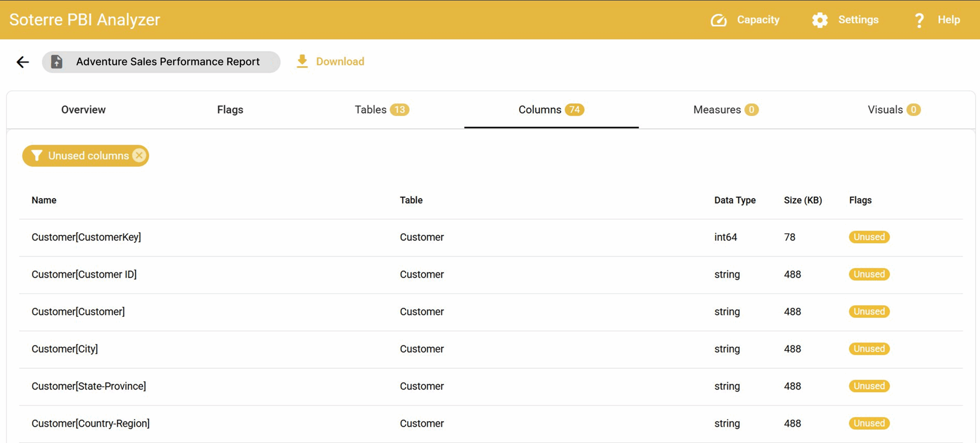The width and height of the screenshot is (980, 443).
Task: Open the Flags tab
Action: pyautogui.click(x=230, y=110)
